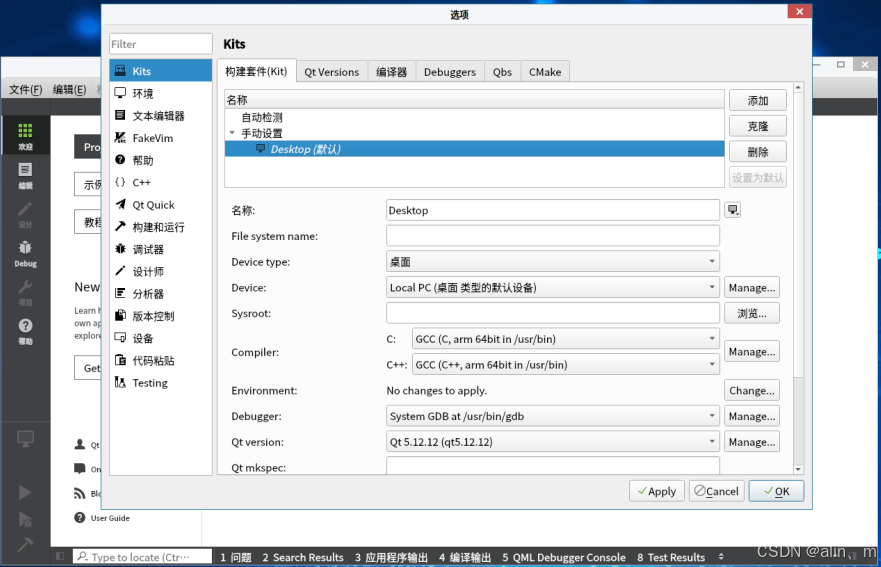Image resolution: width=881 pixels, height=567 pixels.
Task: Switch to Edit mode in Qt Creator sidebar
Action: (x=25, y=175)
